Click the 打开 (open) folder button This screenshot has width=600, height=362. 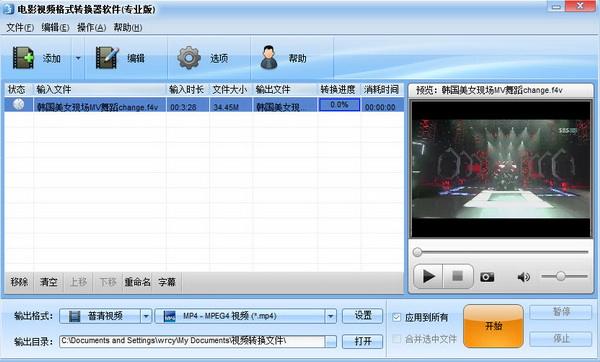click(x=362, y=341)
